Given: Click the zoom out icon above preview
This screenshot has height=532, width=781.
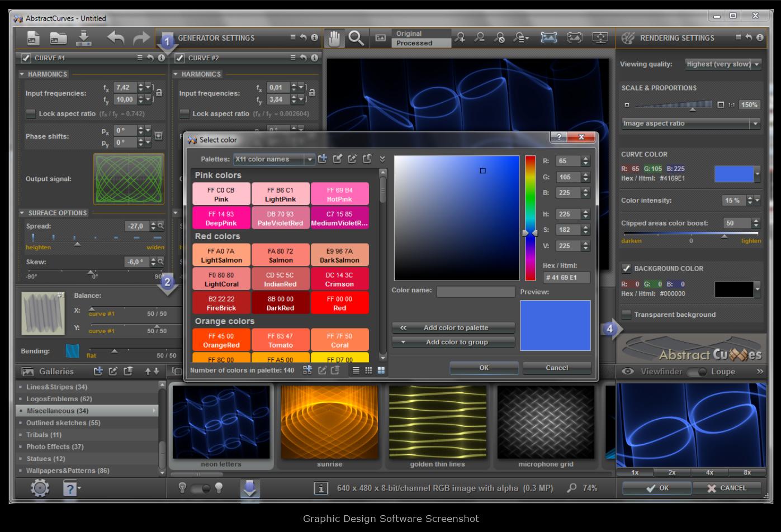Looking at the screenshot, I should click(x=480, y=37).
